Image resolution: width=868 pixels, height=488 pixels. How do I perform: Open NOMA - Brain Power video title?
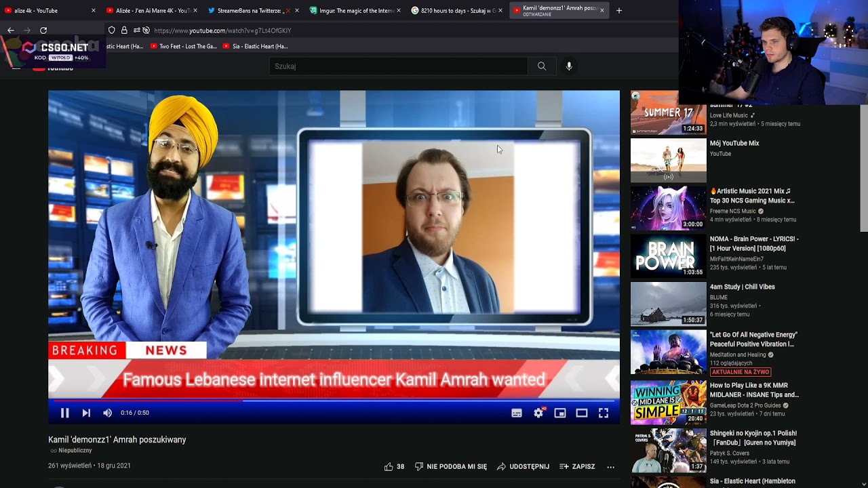pos(754,243)
